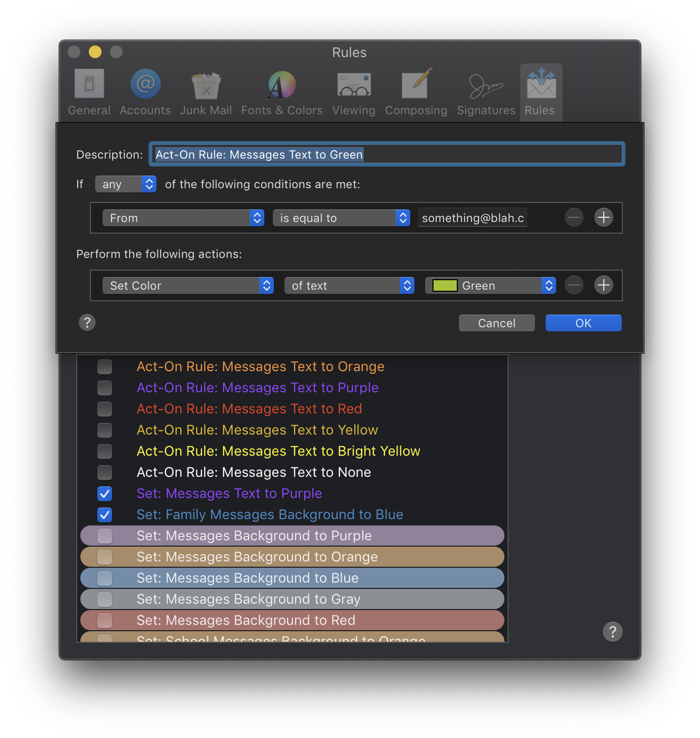
Task: Open the Green color dropdown
Action: [491, 285]
